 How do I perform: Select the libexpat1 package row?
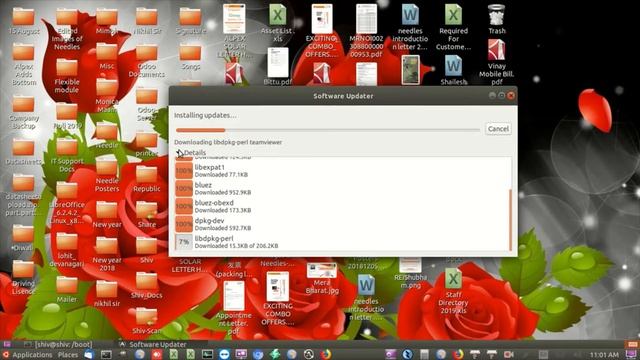coord(342,171)
